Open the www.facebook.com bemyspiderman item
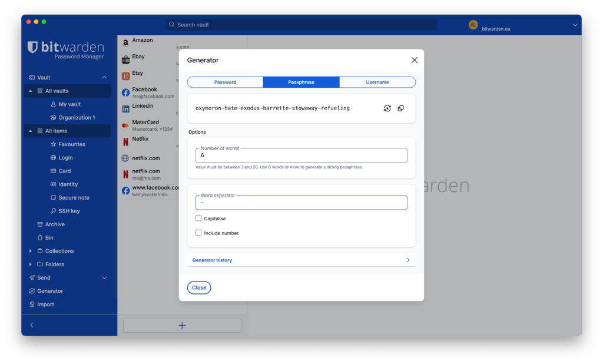Image resolution: width=603 pixels, height=364 pixels. (x=150, y=190)
